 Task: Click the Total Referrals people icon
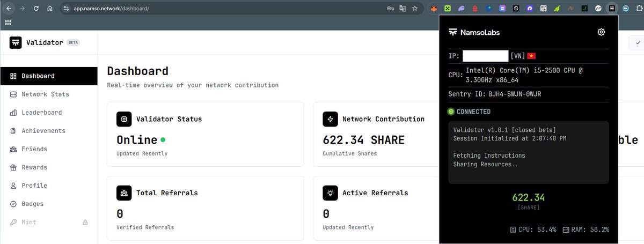124,193
